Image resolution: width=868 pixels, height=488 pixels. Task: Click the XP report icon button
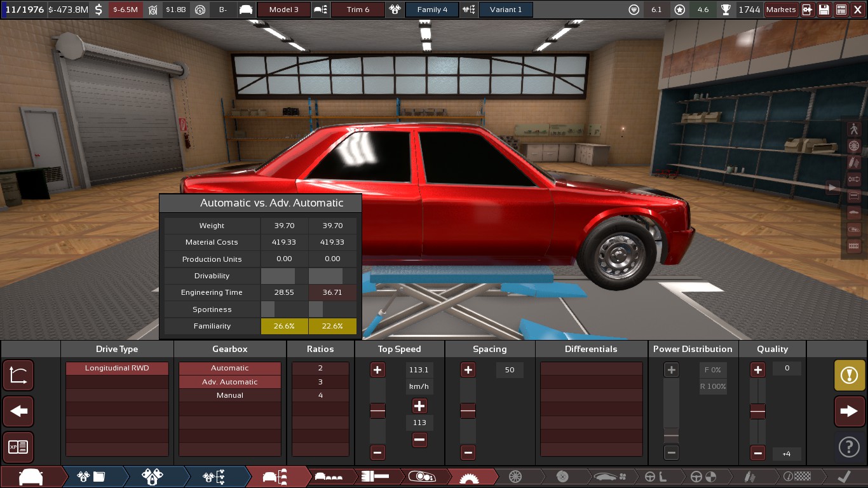point(18,447)
